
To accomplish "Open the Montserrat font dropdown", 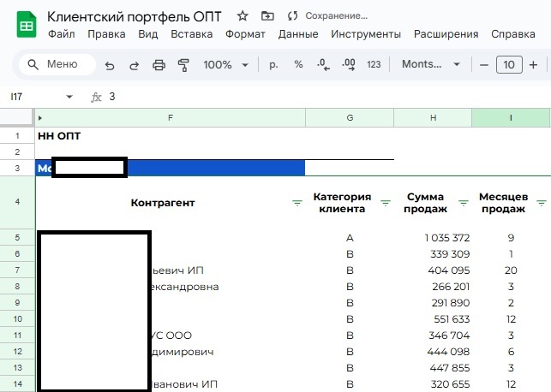I will tap(431, 65).
